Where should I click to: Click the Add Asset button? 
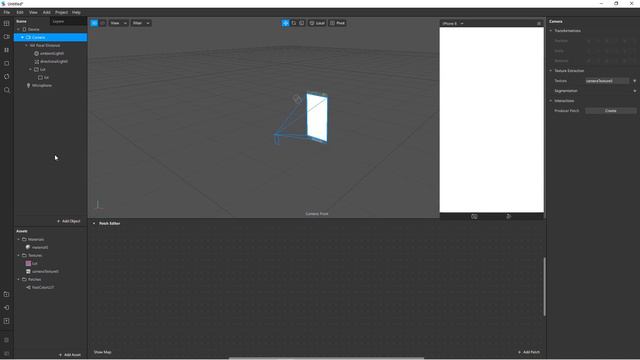70,355
